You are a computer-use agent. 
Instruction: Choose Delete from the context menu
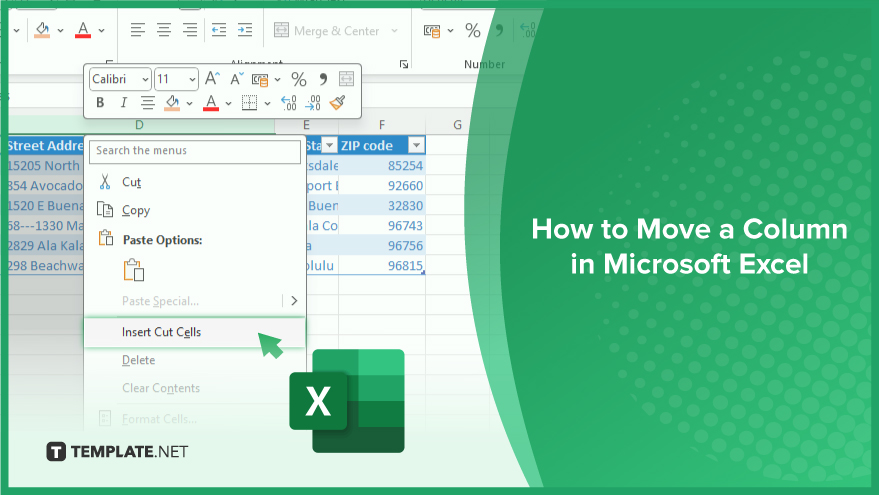[194, 360]
